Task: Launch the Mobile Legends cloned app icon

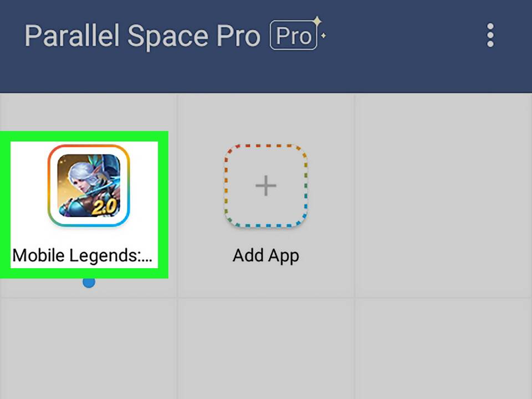Action: click(x=89, y=186)
